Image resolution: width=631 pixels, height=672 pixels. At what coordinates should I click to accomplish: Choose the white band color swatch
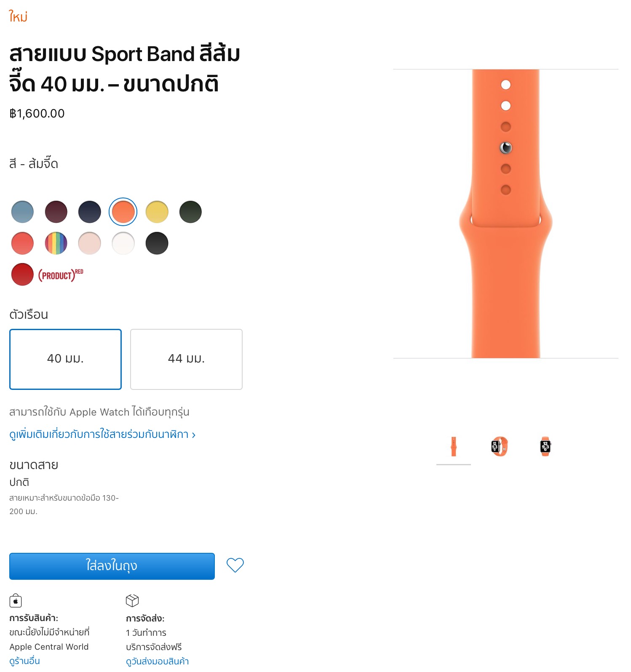click(123, 243)
